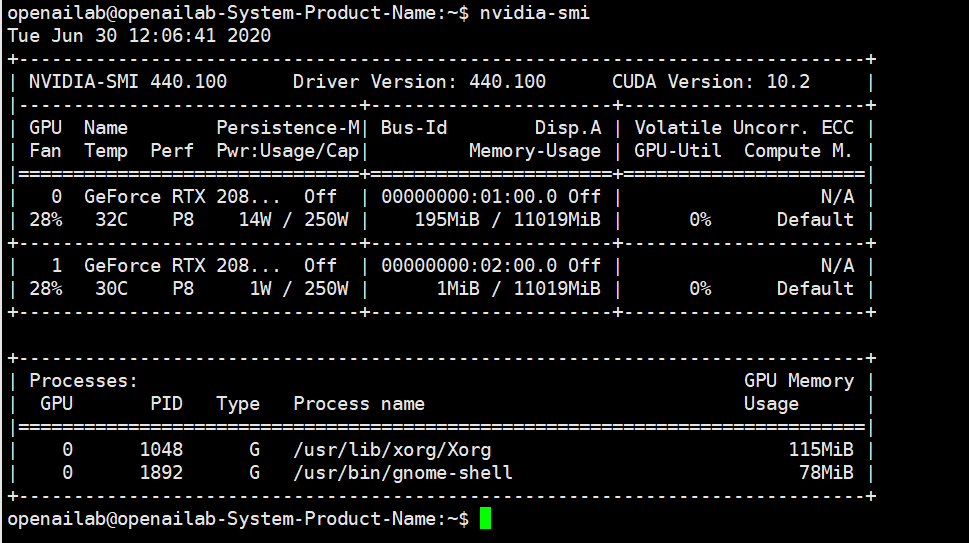Viewport: 969px width, 543px height.
Task: Click the green cursor at the prompt
Action: pos(486,518)
